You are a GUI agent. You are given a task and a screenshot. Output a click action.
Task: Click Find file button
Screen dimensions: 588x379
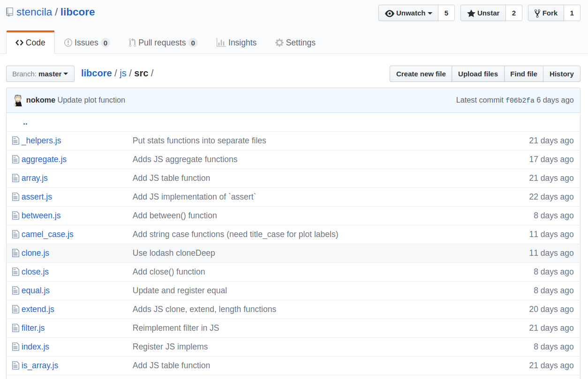524,74
